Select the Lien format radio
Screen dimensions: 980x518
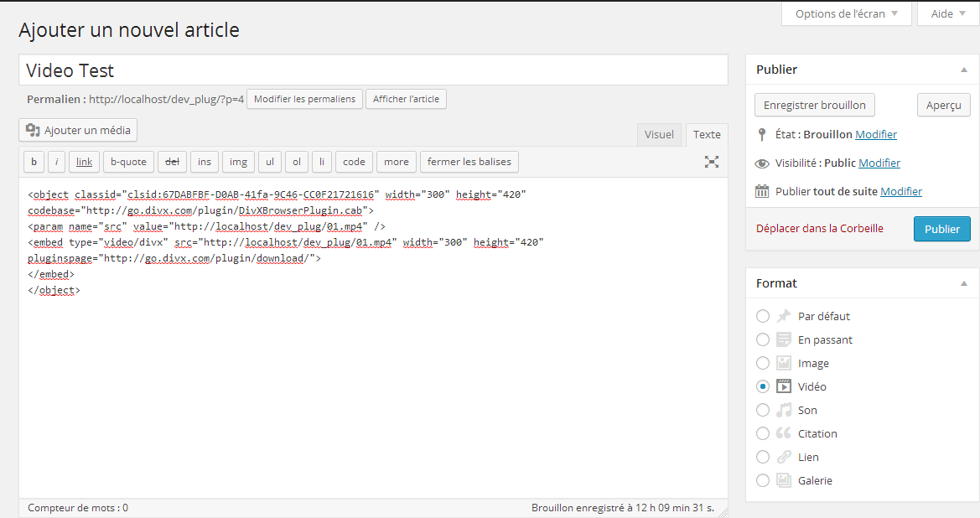(x=763, y=457)
